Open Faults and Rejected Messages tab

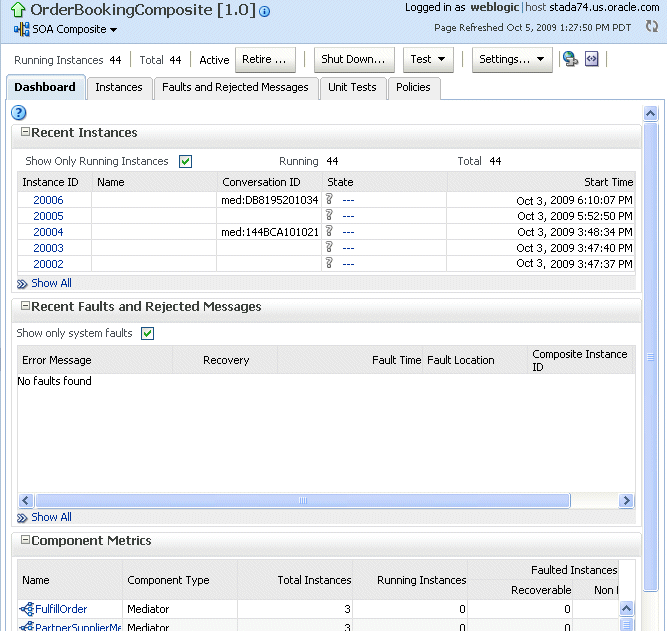(x=235, y=87)
